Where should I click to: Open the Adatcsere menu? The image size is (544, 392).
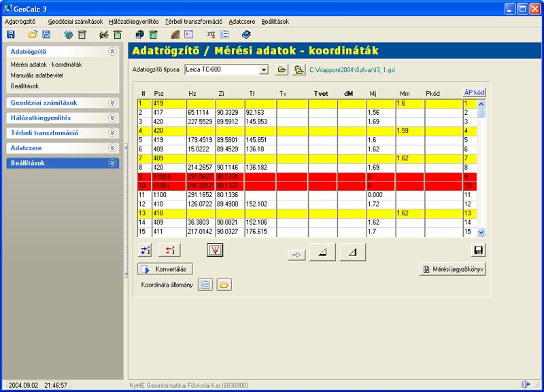(242, 22)
